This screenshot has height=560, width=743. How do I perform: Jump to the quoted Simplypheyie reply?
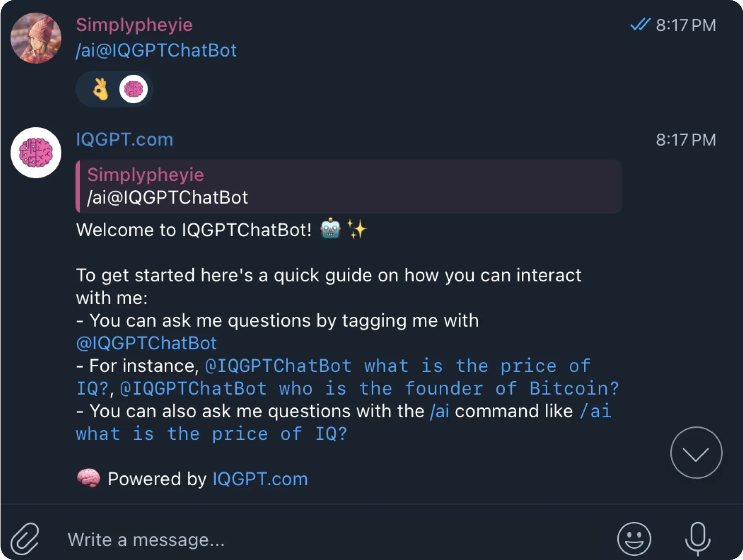(348, 186)
